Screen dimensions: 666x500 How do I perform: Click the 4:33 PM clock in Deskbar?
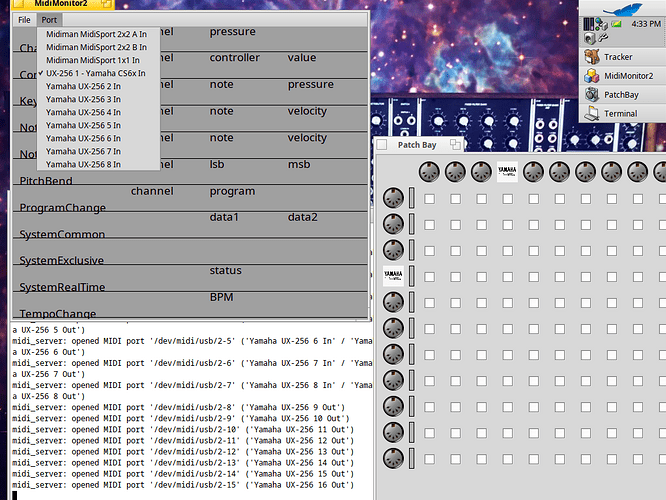click(x=646, y=24)
